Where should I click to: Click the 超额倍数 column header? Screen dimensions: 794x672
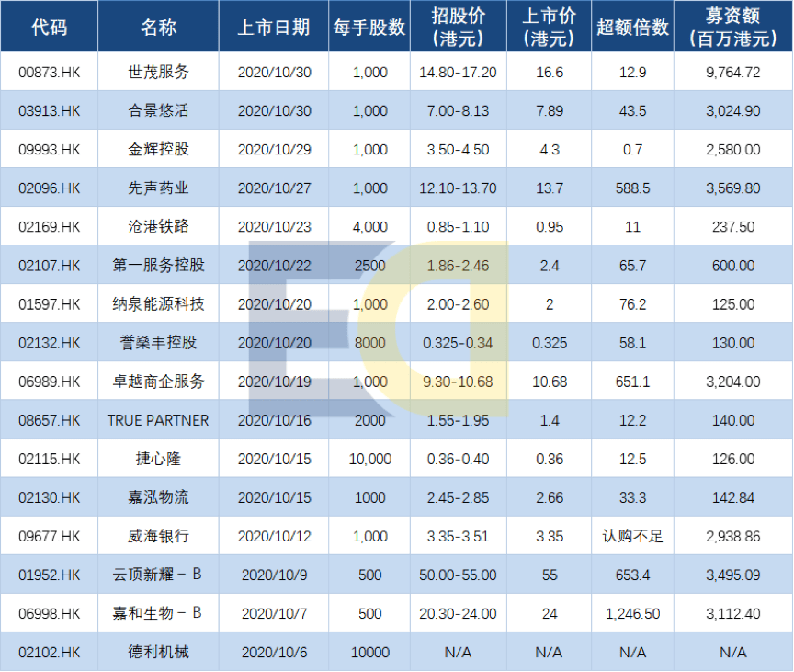click(x=633, y=27)
